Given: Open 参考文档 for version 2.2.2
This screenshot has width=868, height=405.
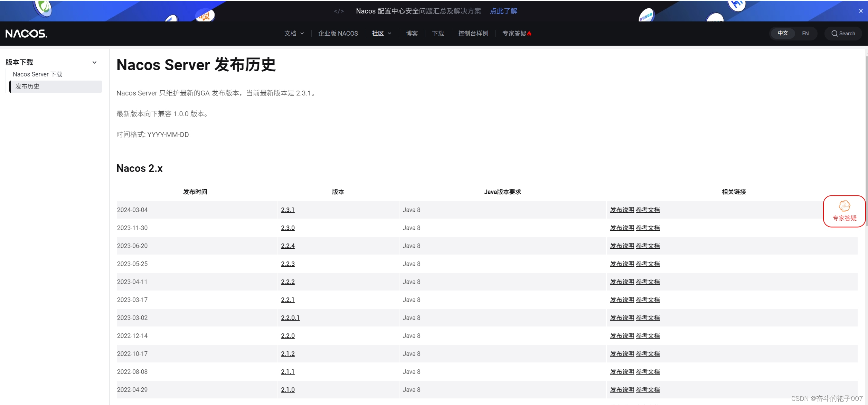Looking at the screenshot, I should (x=648, y=282).
